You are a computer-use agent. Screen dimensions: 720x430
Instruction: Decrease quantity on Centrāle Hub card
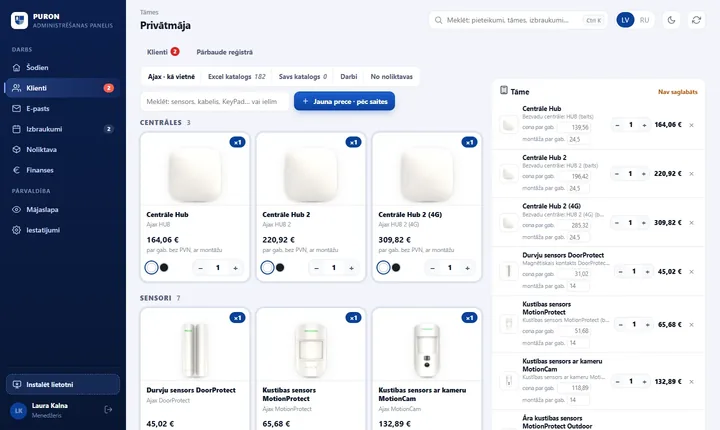pyautogui.click(x=201, y=268)
